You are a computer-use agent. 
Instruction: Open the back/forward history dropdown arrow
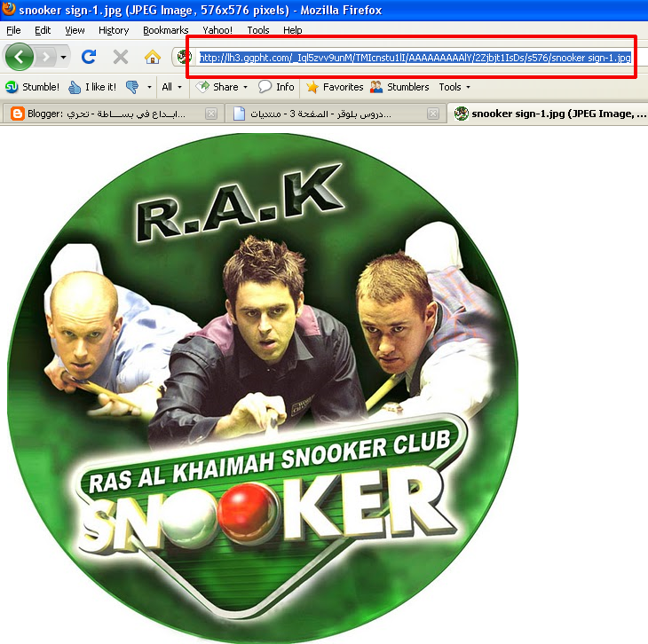[63, 57]
